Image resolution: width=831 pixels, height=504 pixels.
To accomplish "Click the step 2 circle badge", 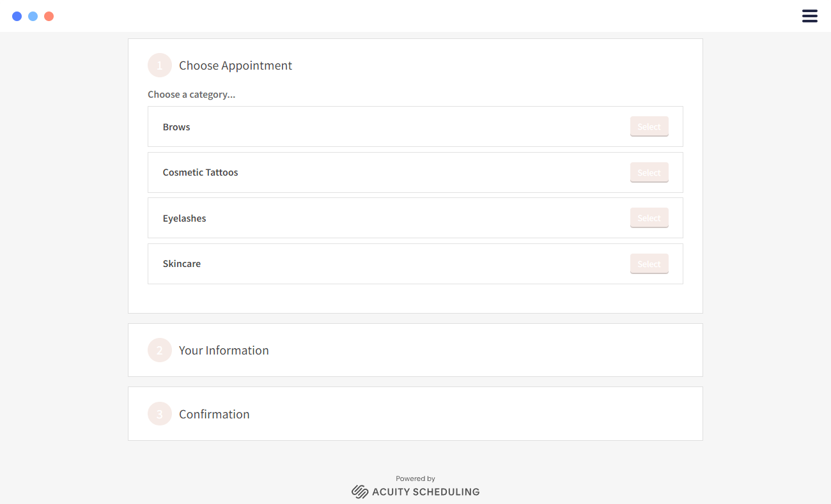I will [159, 350].
